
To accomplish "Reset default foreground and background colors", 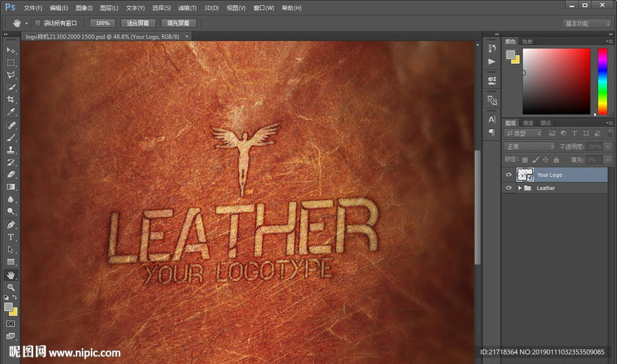I will [6, 297].
